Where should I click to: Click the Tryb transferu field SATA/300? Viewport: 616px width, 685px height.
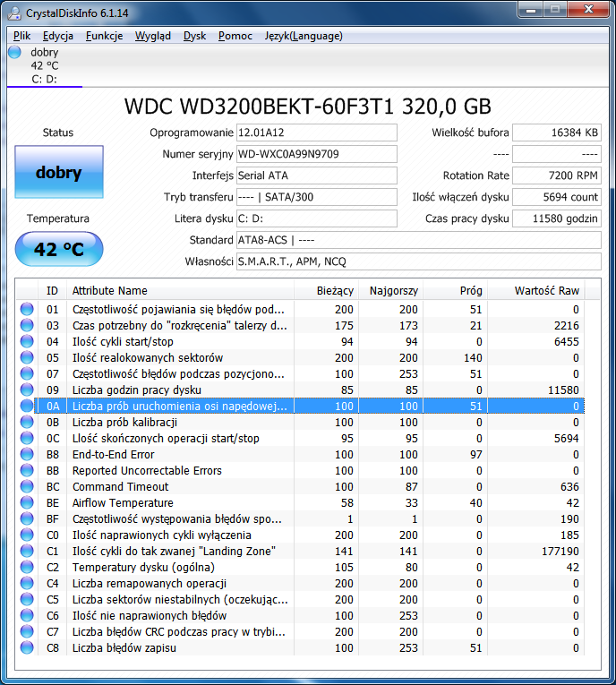click(317, 197)
